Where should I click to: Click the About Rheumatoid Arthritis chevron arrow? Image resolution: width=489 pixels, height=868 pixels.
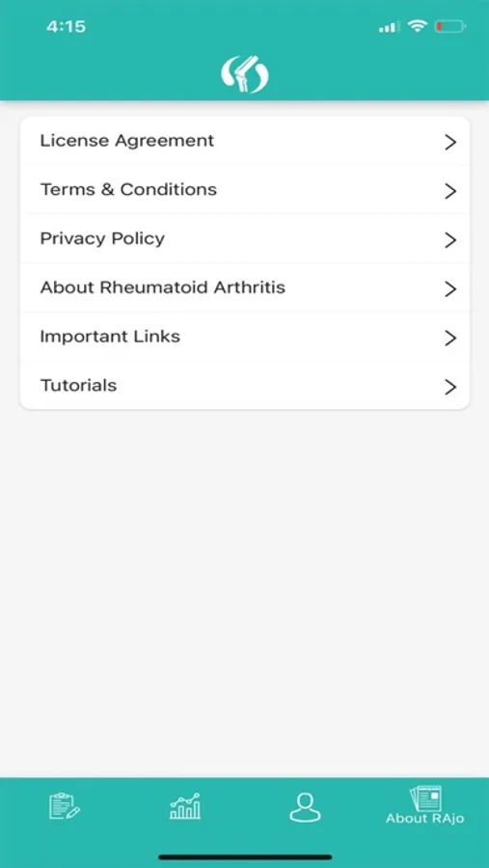pos(450,289)
